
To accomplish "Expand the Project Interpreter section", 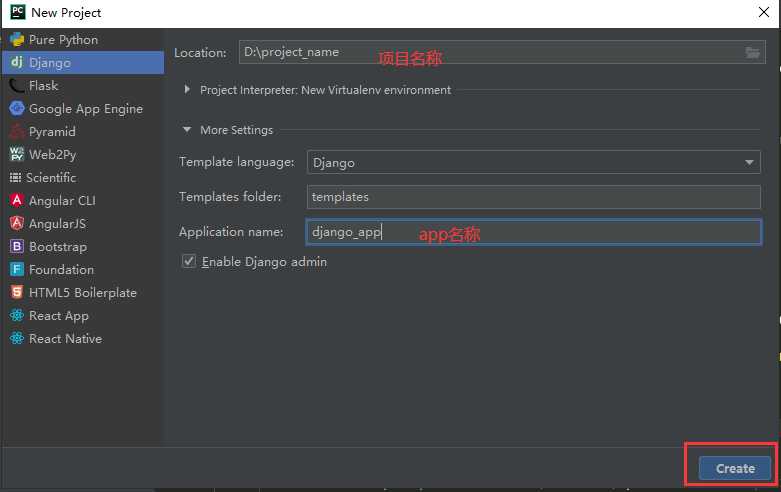I will 187,89.
